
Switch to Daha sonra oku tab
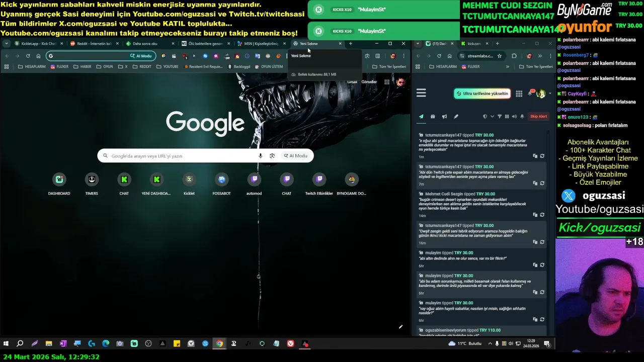[149, 44]
